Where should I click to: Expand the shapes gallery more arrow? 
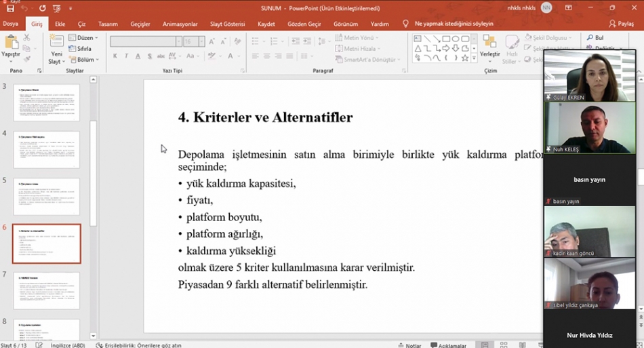click(x=474, y=60)
